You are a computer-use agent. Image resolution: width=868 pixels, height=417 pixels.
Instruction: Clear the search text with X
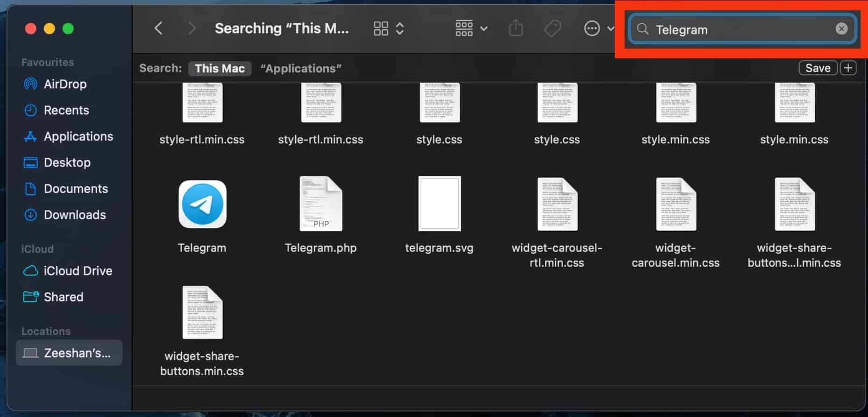pos(841,29)
